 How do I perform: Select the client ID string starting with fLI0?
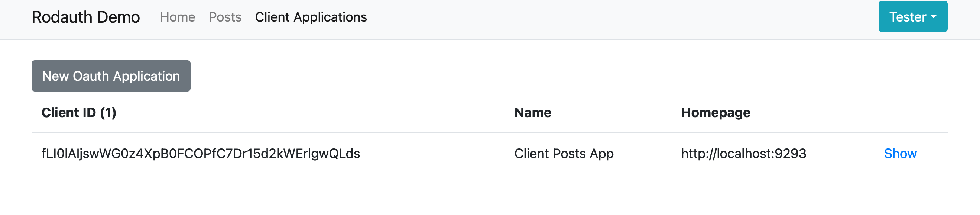pos(201,154)
